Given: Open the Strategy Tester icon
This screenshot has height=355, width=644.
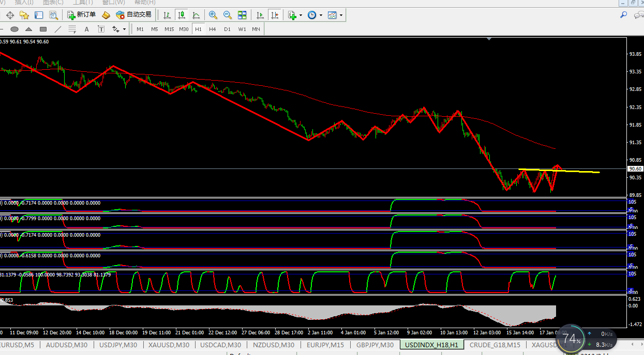Looking at the screenshot, I should (53, 15).
